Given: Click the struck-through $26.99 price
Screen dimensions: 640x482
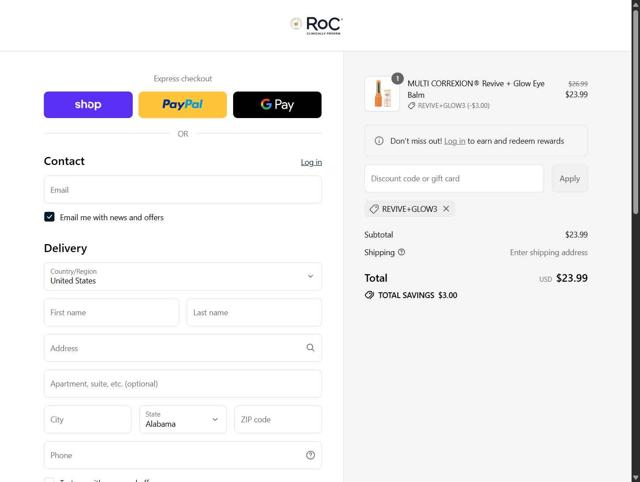Looking at the screenshot, I should 578,84.
